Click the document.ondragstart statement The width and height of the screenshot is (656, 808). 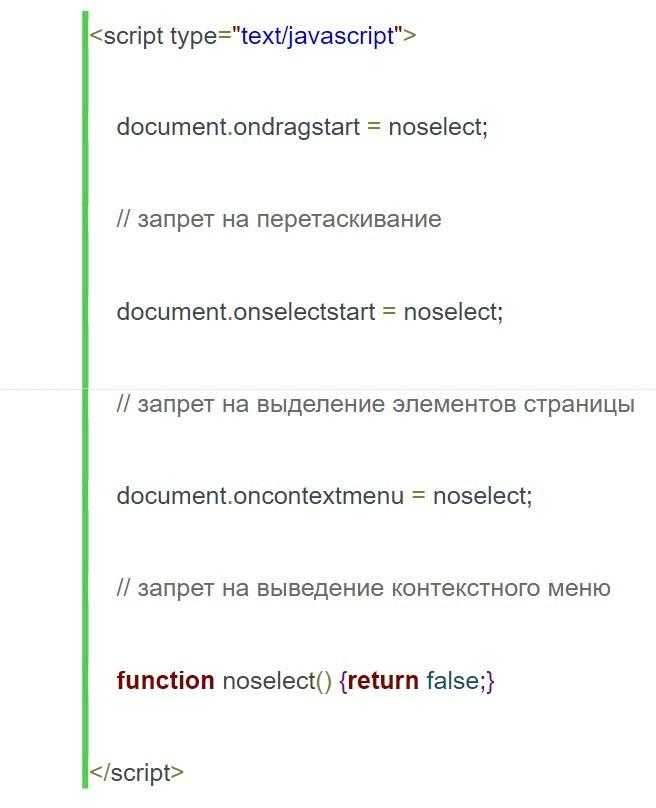[302, 127]
